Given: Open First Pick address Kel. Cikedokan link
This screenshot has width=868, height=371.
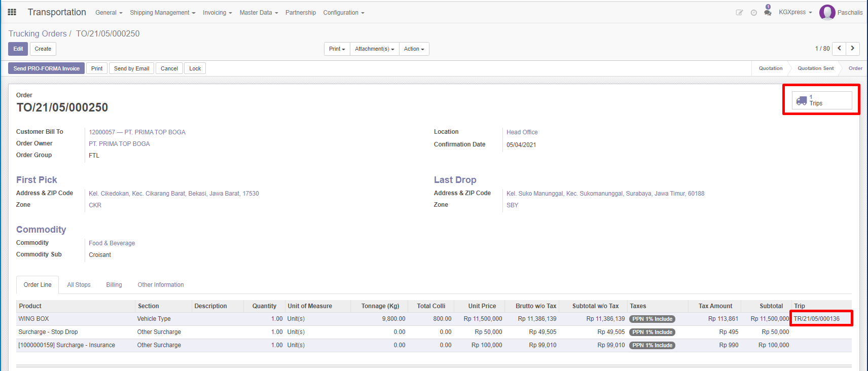Looking at the screenshot, I should [173, 194].
